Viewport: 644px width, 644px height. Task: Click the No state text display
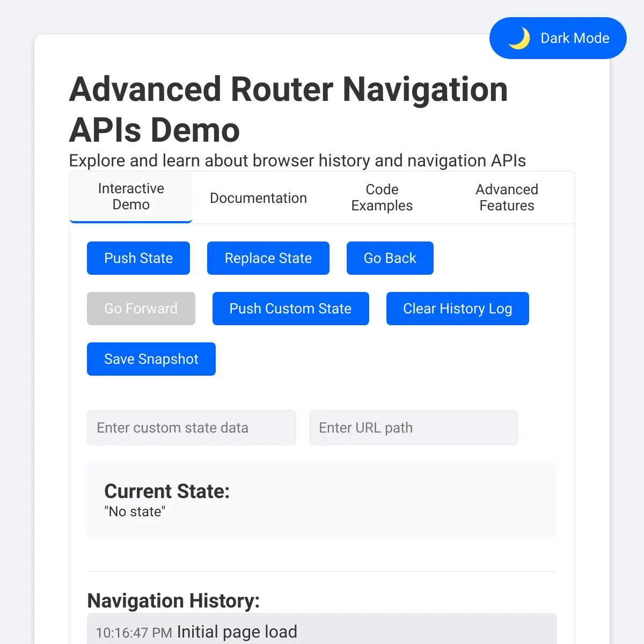pyautogui.click(x=135, y=511)
